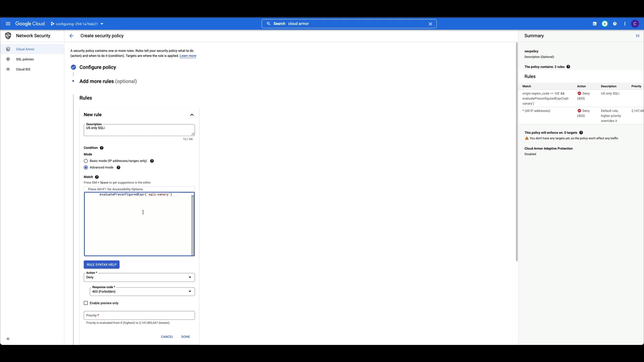
Task: Enable preview only checkbox
Action: click(x=86, y=303)
